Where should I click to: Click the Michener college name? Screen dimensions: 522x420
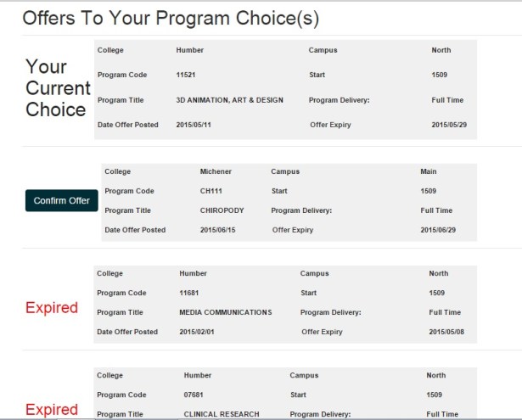tap(216, 171)
